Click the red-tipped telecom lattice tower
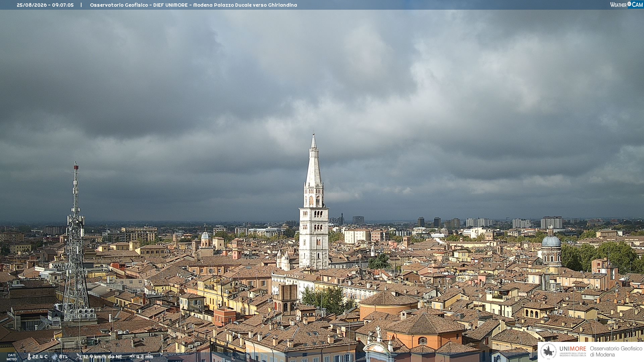Viewport: 644px width, 362px height. pyautogui.click(x=76, y=241)
